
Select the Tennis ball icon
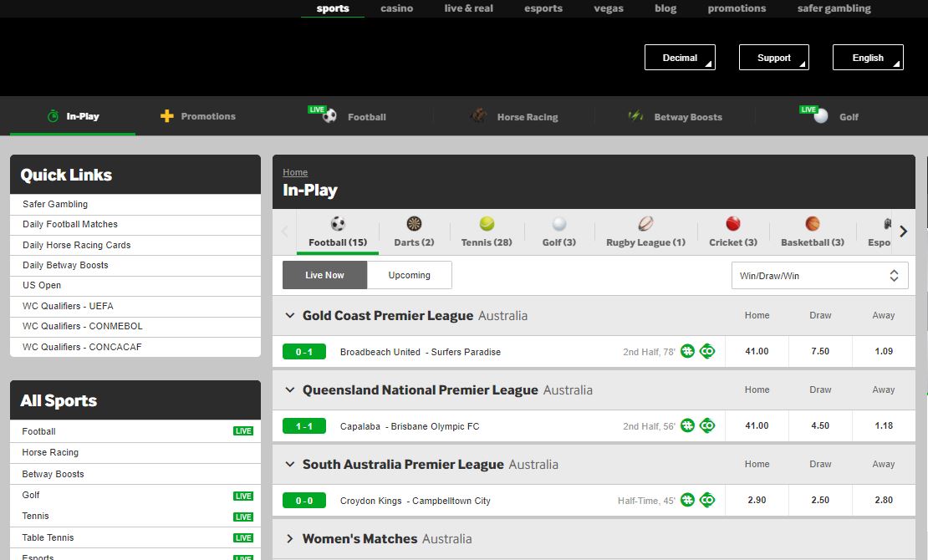click(487, 224)
